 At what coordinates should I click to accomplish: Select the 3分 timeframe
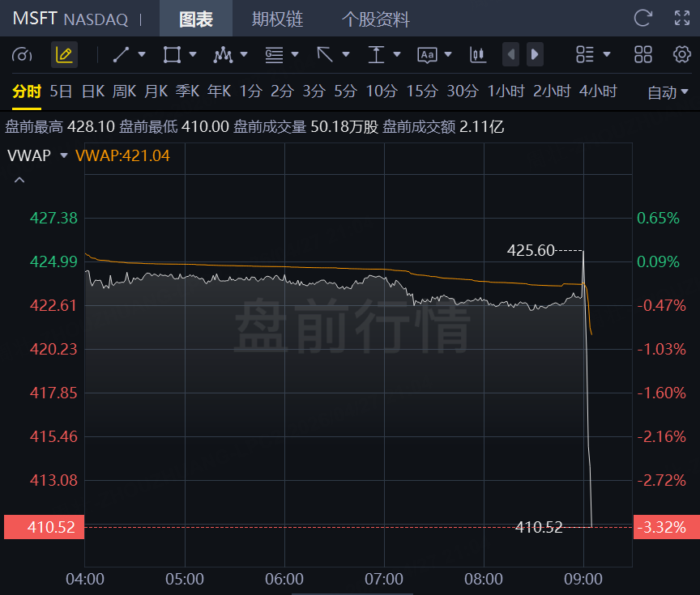pyautogui.click(x=314, y=91)
